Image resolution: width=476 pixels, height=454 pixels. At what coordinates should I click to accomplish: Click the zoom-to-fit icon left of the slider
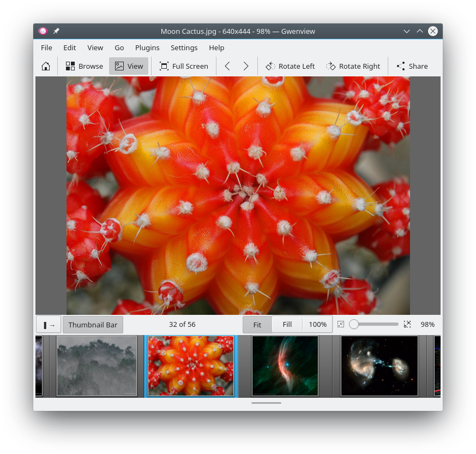coord(341,324)
